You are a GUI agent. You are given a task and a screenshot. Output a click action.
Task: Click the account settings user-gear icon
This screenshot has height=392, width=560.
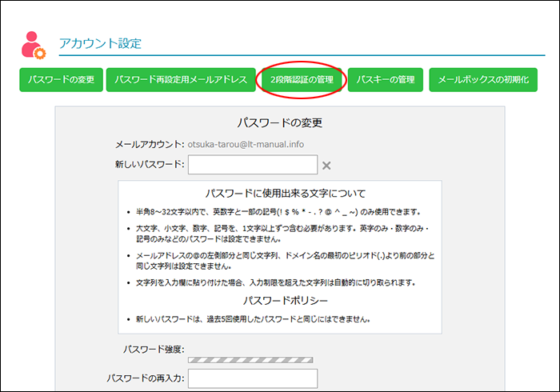click(x=34, y=45)
